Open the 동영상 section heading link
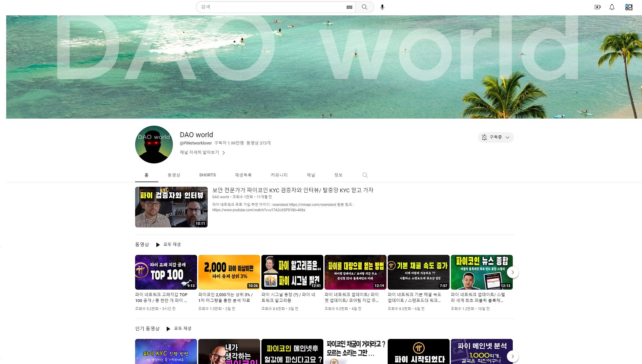The image size is (642, 364). pyautogui.click(x=142, y=244)
